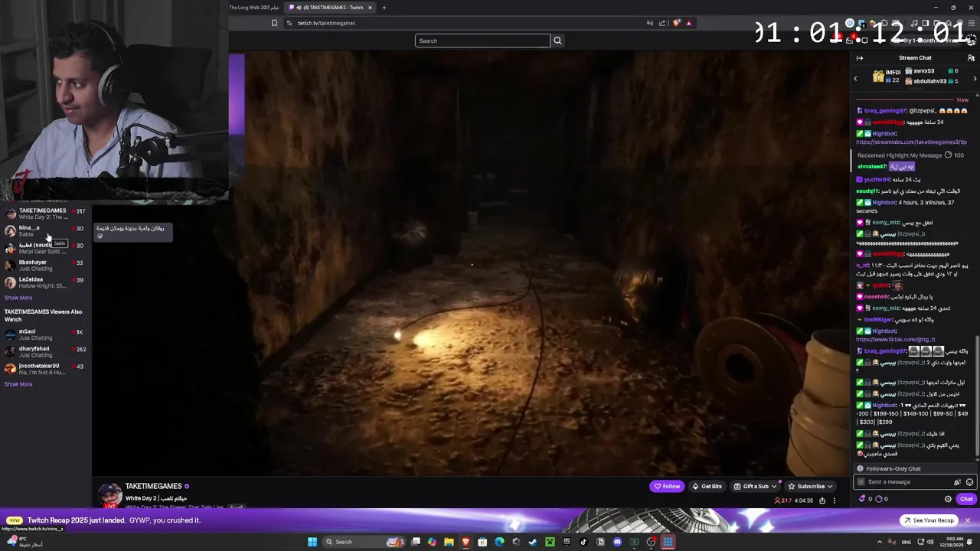Switch to The Long Walk 2025 tab
980x551 pixels.
click(254, 8)
